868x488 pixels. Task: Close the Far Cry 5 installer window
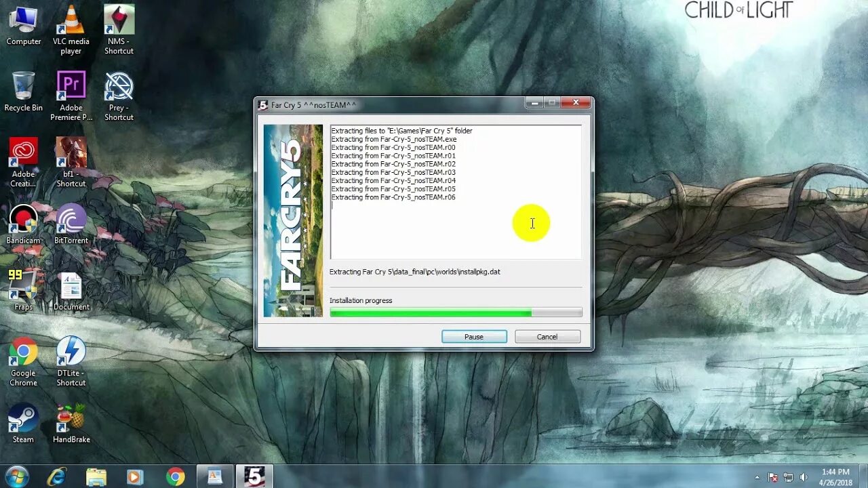tap(576, 103)
